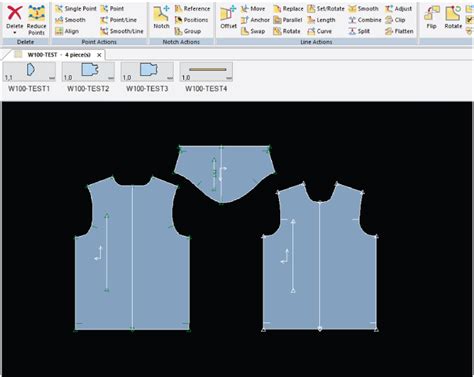Choose the Single Point action
The height and width of the screenshot is (377, 474).
point(75,9)
